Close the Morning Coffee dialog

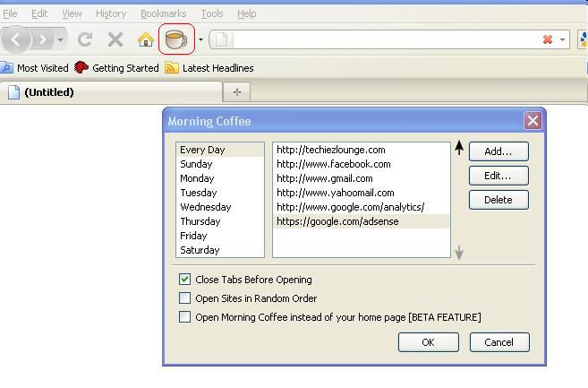533,121
